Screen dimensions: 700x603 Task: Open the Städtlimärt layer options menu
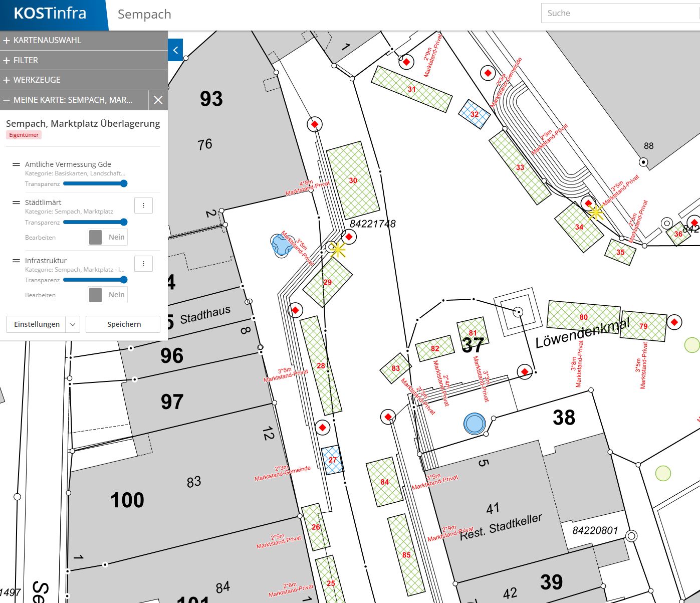click(x=143, y=206)
